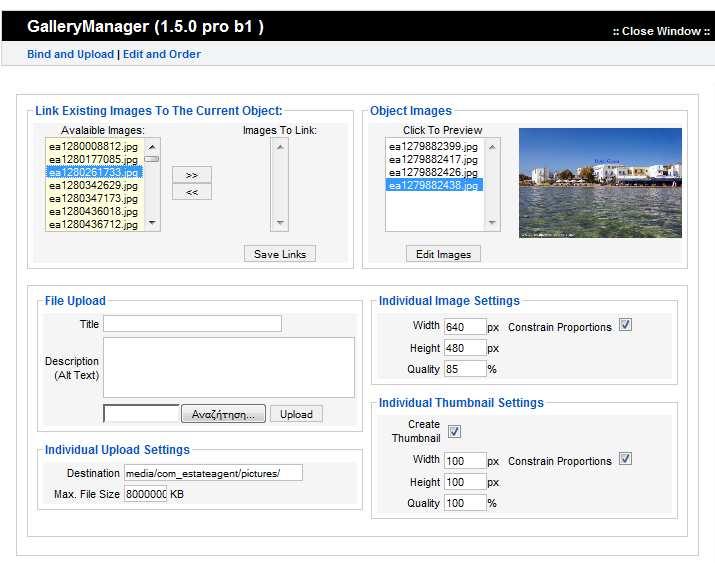This screenshot has height=563, width=715.
Task: Focus the image Quality field showing 85
Action: coord(465,369)
